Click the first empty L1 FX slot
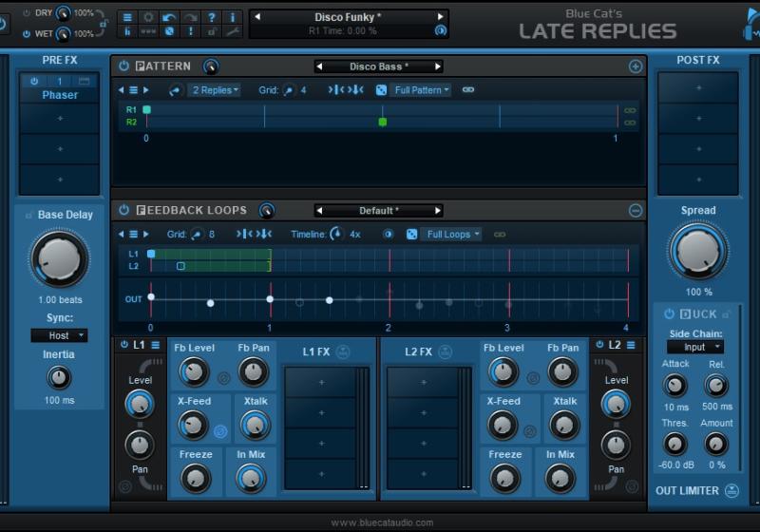 (x=320, y=383)
